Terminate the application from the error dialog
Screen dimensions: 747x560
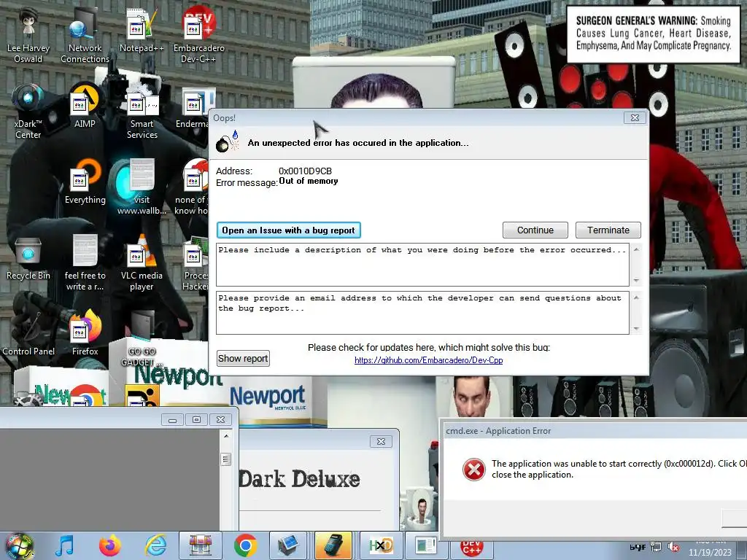608,230
